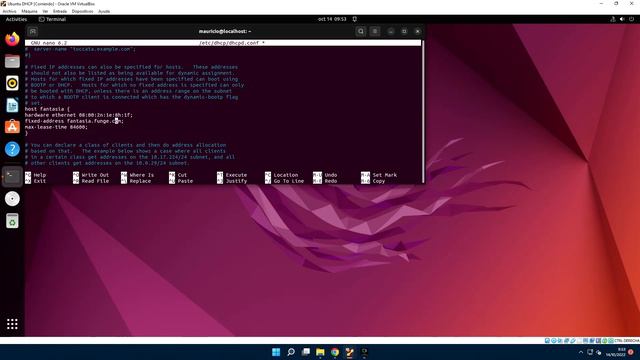Open the Terminal search button
This screenshot has height=360, width=640.
pyautogui.click(x=361, y=31)
